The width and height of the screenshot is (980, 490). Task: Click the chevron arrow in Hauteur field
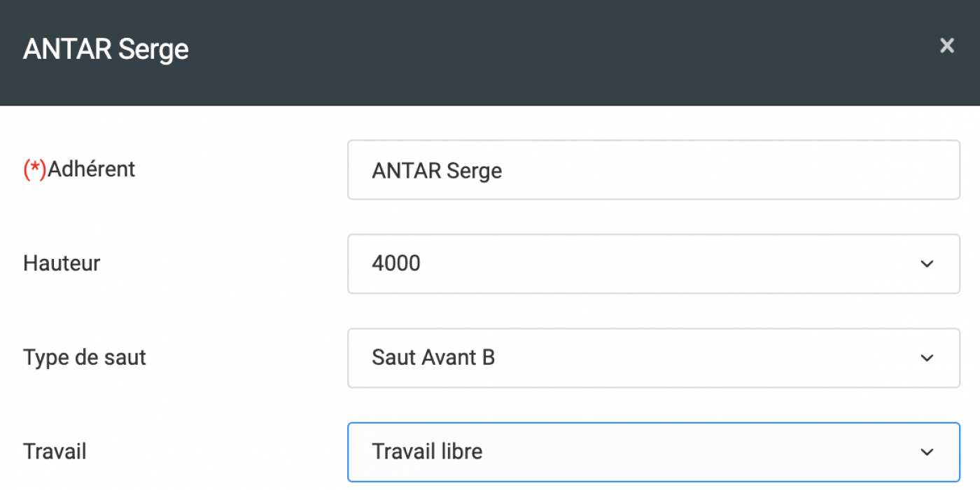point(927,264)
